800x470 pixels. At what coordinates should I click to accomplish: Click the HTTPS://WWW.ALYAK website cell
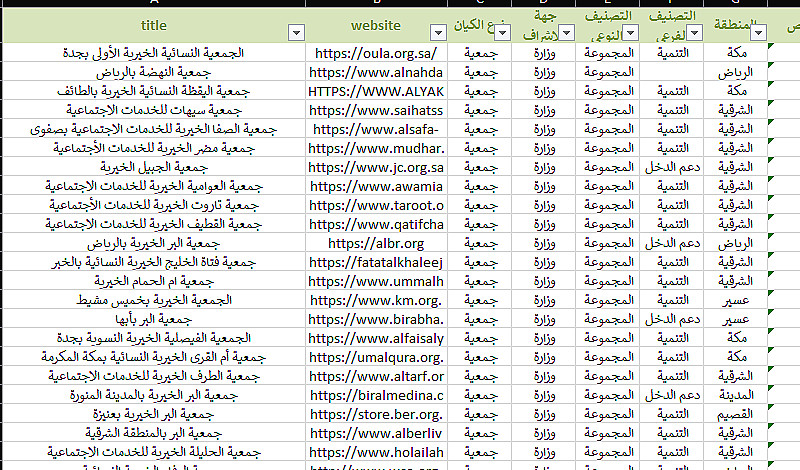pyautogui.click(x=377, y=91)
